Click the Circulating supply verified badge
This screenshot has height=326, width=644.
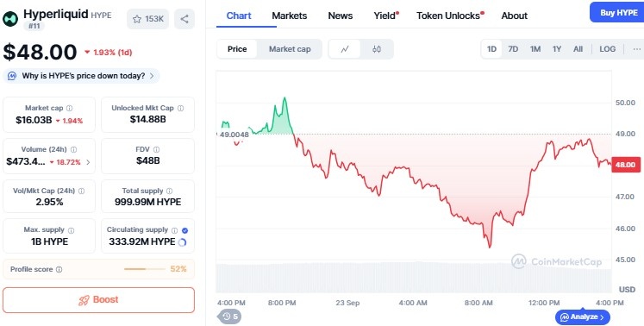[184, 230]
